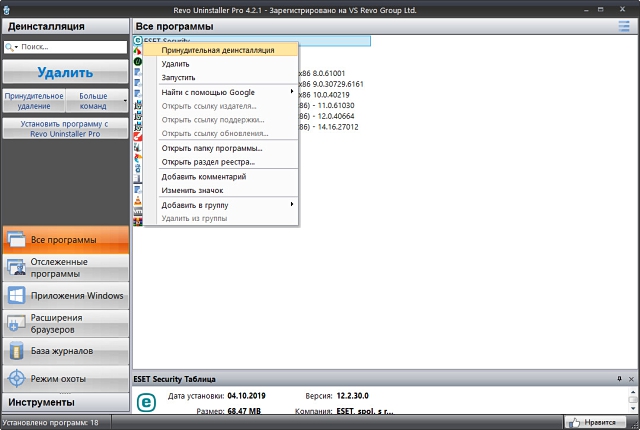Expand the Найти с помощью Google arrow
Viewport: 640px width, 430px height.
coord(291,91)
